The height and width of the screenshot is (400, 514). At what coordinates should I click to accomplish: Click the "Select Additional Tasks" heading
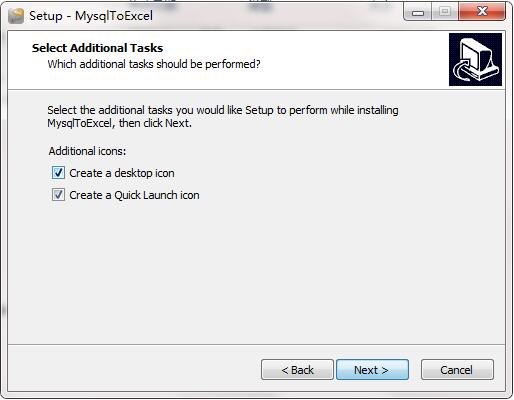click(x=97, y=48)
